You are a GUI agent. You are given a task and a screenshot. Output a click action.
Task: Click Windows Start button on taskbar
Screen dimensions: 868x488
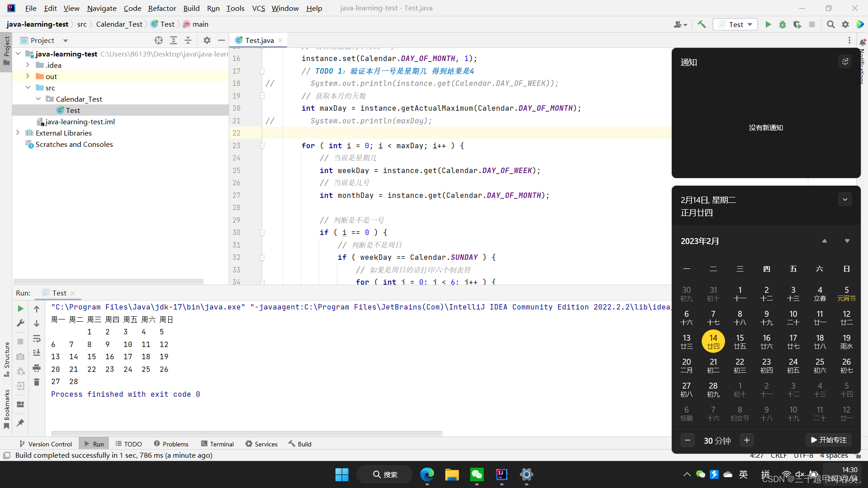(x=342, y=474)
